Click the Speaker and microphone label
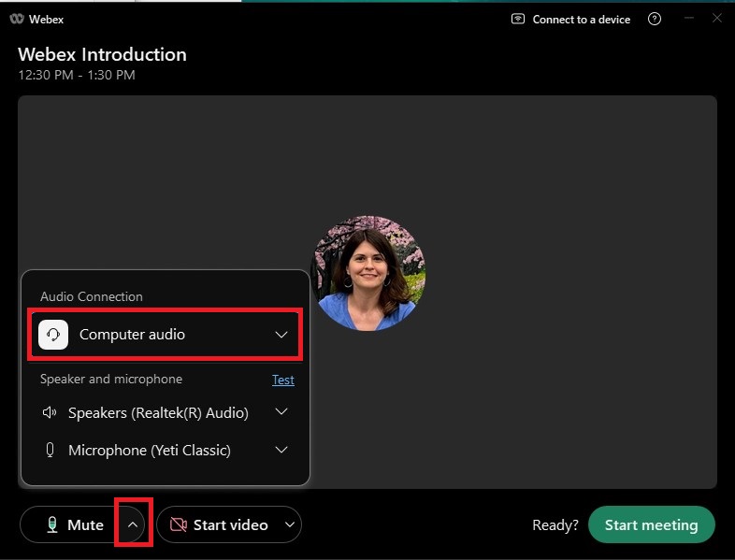This screenshot has width=735, height=560. click(x=111, y=380)
